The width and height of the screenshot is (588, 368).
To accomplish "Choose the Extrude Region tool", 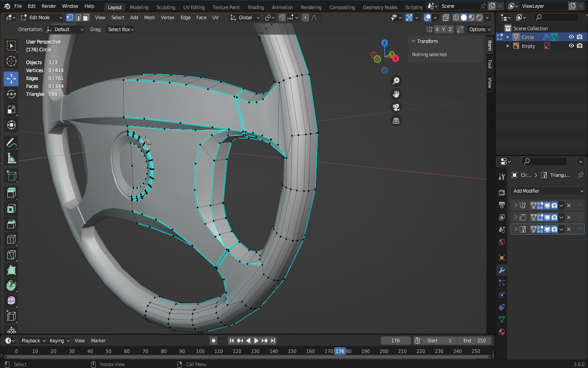I will pyautogui.click(x=11, y=193).
